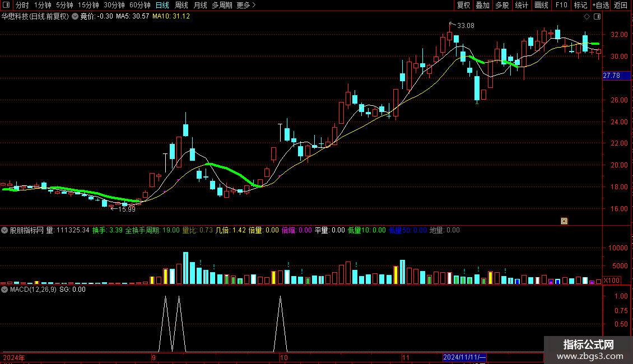Viewport: 633px width, 364px height.
Task: Select the 15分钟 period tab
Action: (89, 5)
